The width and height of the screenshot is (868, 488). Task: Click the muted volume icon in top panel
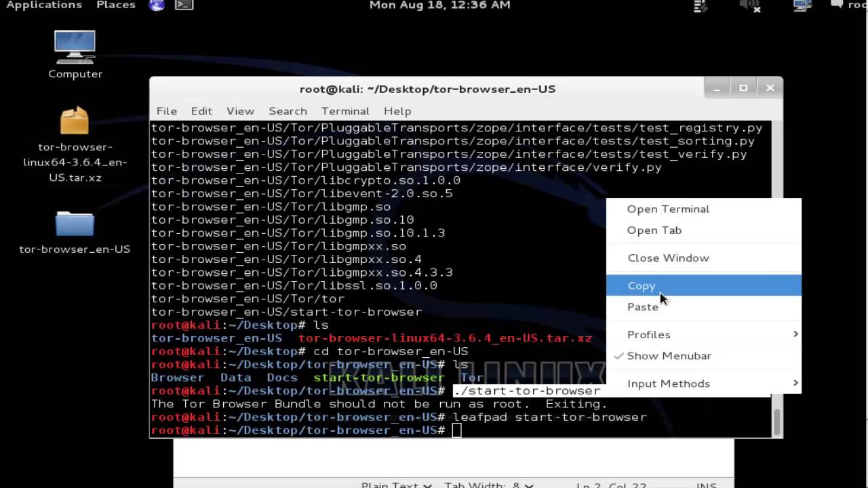pos(751,5)
